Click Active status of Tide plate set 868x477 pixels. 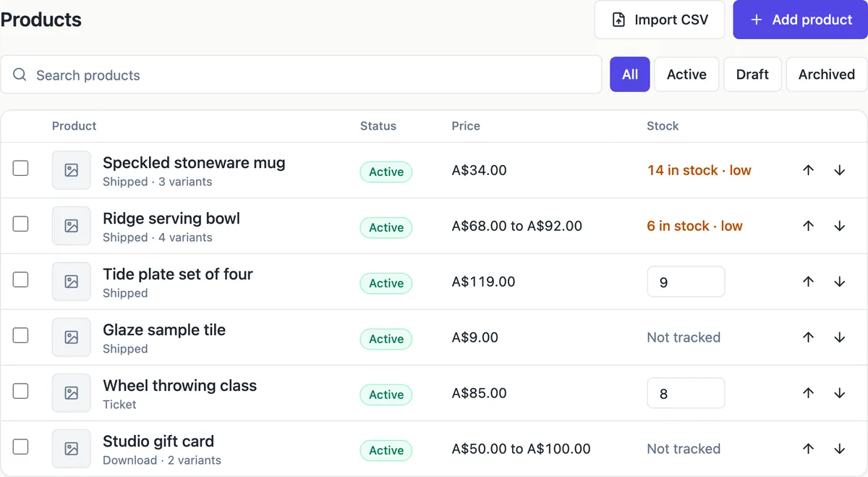[386, 283]
